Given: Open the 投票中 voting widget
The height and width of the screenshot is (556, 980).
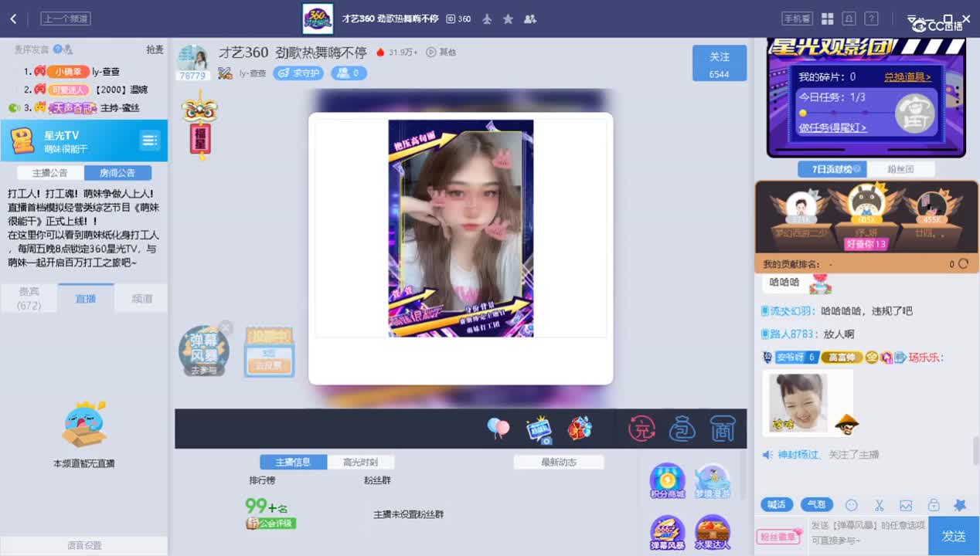Looking at the screenshot, I should tap(269, 351).
